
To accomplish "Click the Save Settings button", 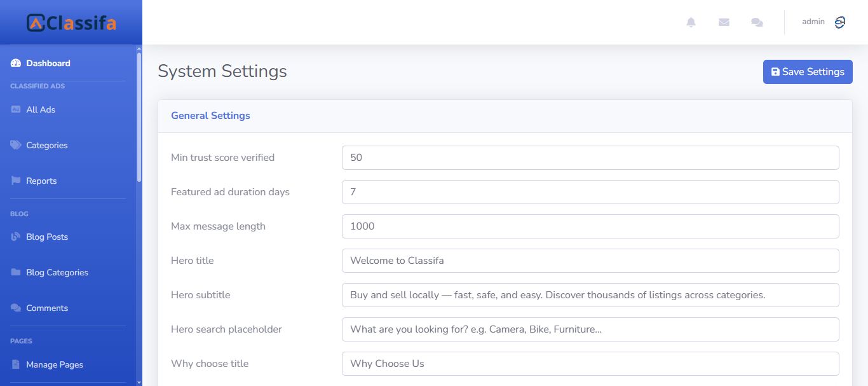I will (808, 72).
